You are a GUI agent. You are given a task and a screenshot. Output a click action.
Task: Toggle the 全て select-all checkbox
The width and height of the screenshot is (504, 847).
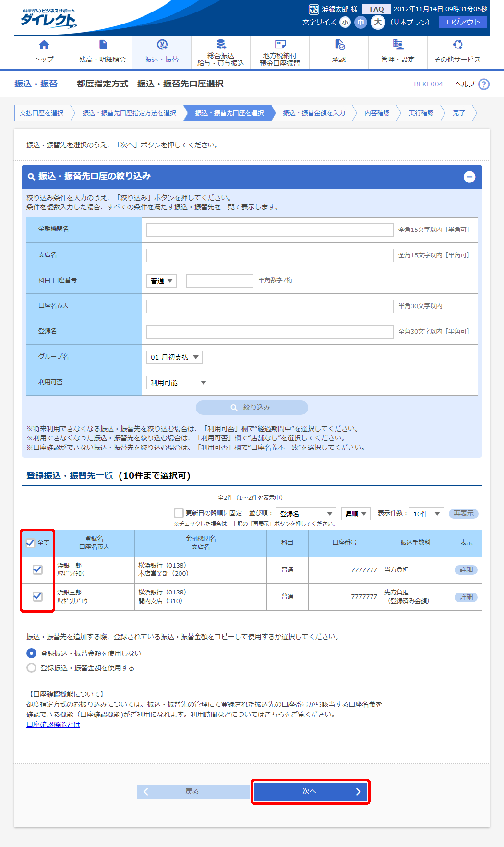tap(30, 543)
